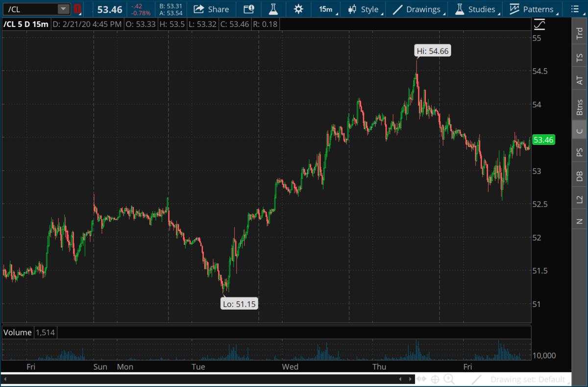Open the Drawing set: Default selector

click(x=530, y=379)
